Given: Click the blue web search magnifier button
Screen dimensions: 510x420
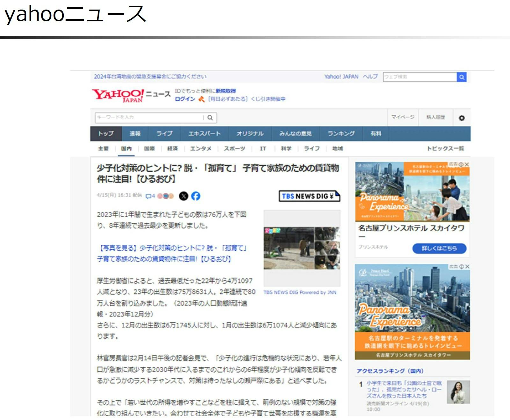Looking at the screenshot, I should point(462,77).
